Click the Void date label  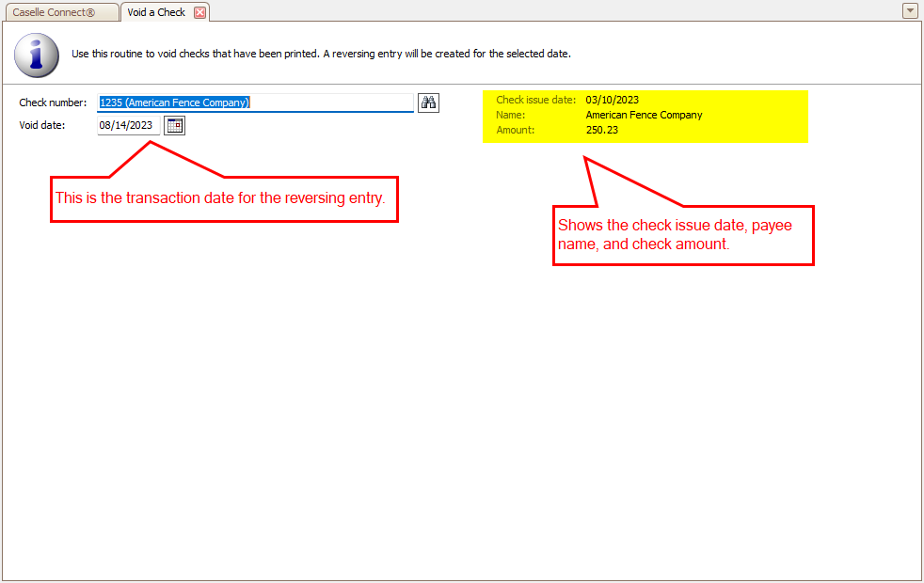tap(42, 125)
